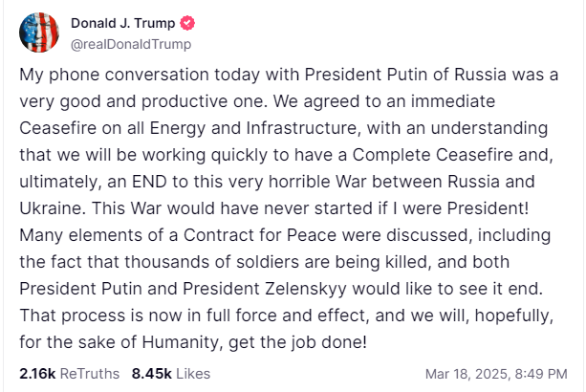Click the 8.45k likes count number

pyautogui.click(x=150, y=374)
